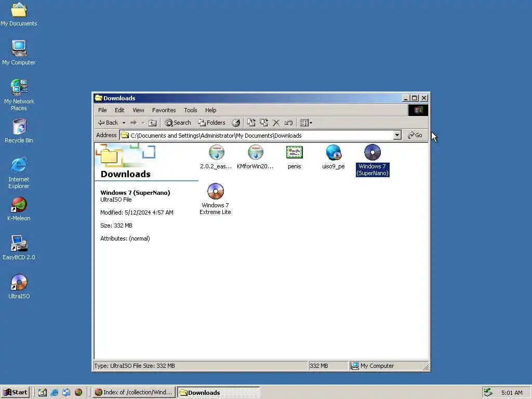The image size is (532, 399).
Task: Click the status bar text 'Type: UltraISO File Size: 332 MB'
Action: pyautogui.click(x=135, y=366)
